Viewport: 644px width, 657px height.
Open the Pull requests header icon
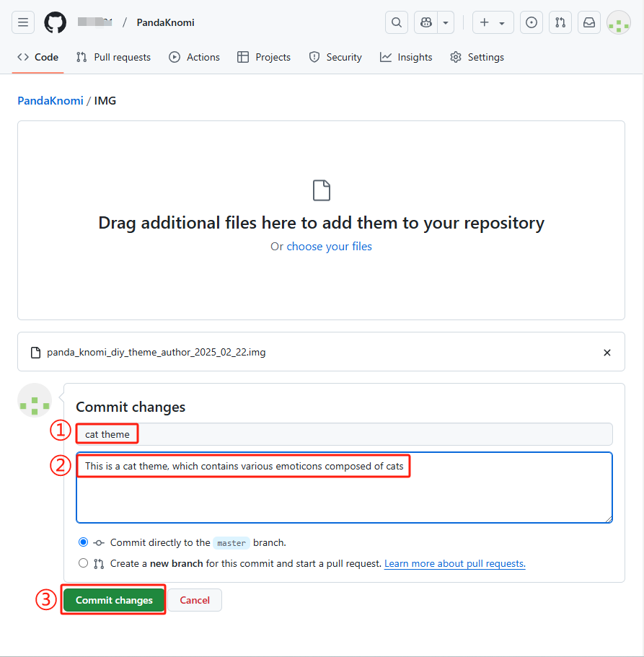[560, 22]
